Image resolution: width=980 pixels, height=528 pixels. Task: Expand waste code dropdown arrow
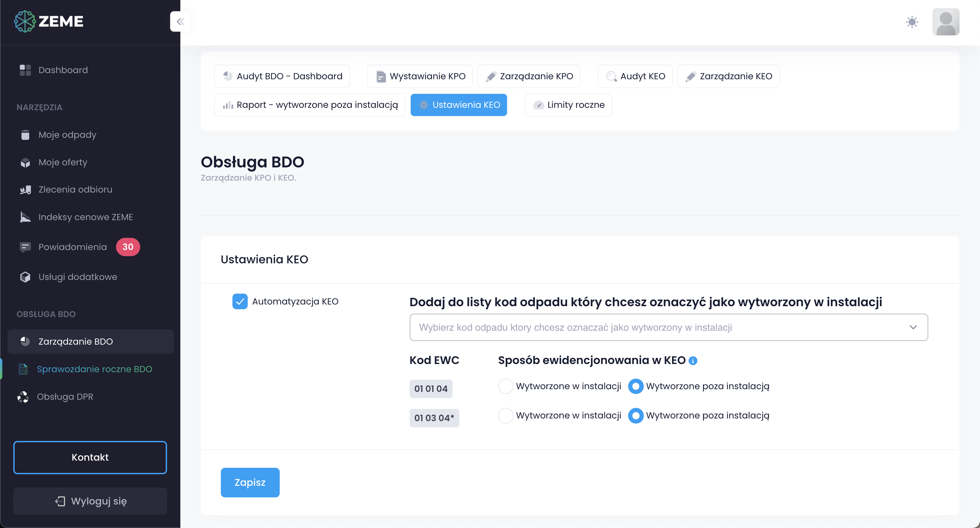pos(913,327)
